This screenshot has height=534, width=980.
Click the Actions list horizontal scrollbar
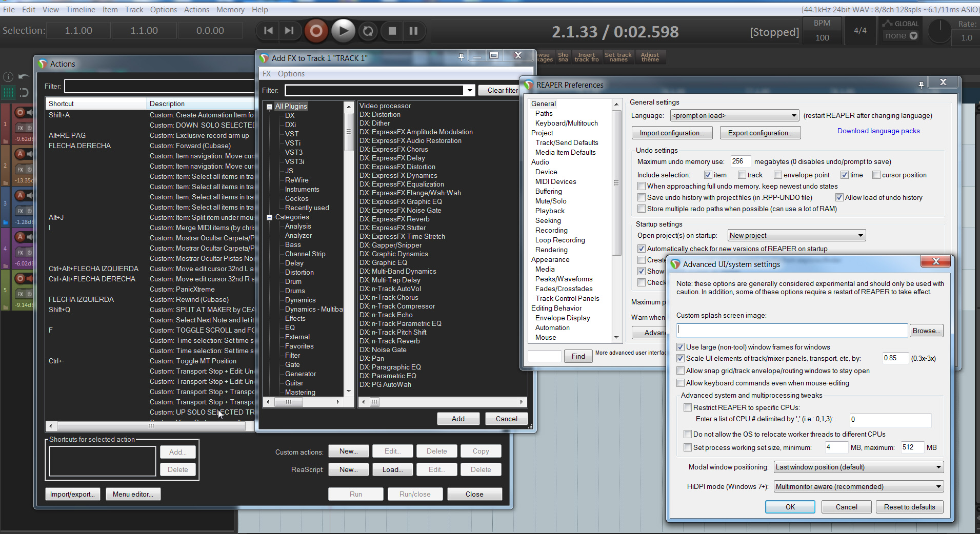(151, 426)
